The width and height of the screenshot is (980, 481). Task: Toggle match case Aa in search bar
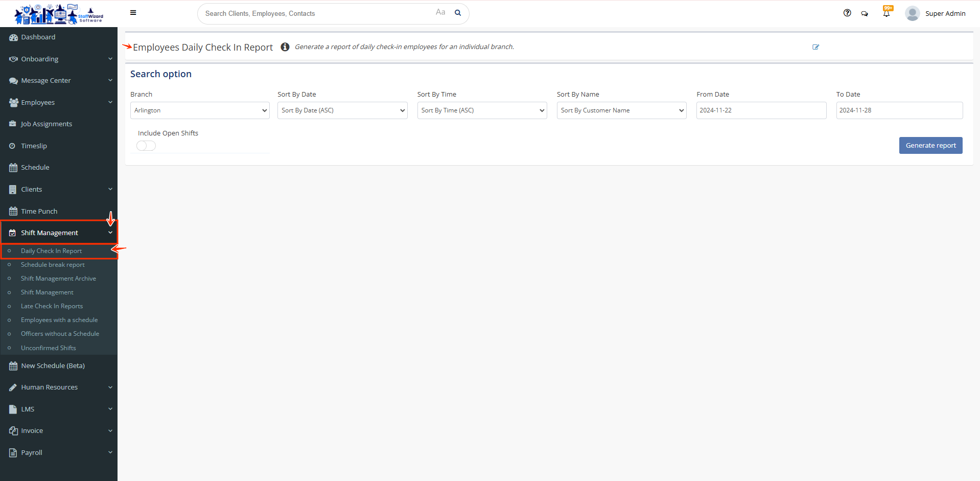click(x=440, y=12)
